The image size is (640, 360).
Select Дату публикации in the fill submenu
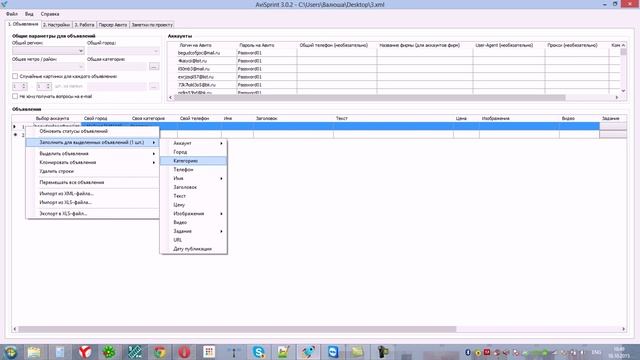pyautogui.click(x=193, y=249)
